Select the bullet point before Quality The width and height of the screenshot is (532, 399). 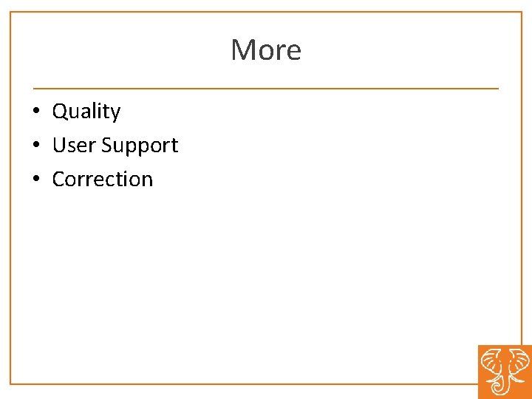pos(37,111)
